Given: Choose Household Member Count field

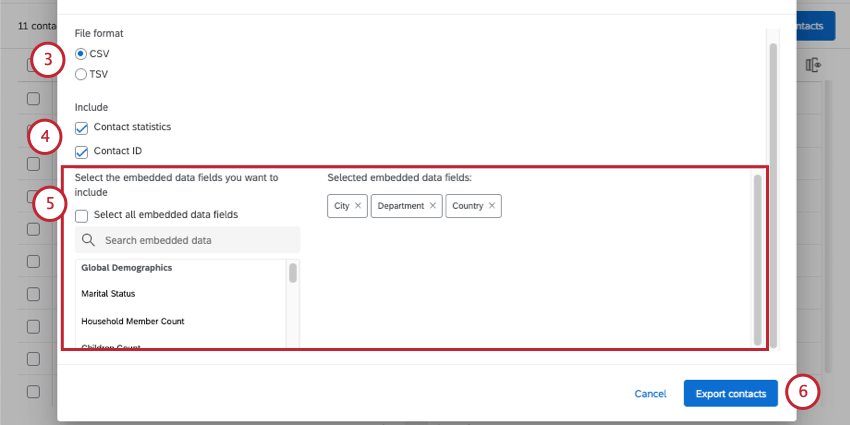Looking at the screenshot, I should [133, 321].
